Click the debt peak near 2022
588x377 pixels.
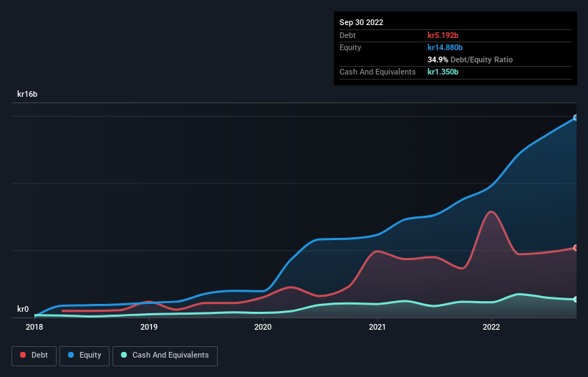[x=491, y=212]
